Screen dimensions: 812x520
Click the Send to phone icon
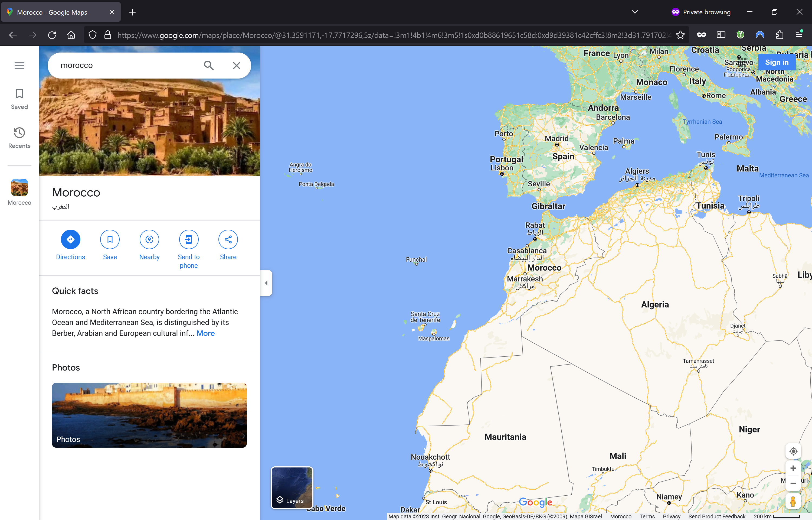tap(189, 239)
